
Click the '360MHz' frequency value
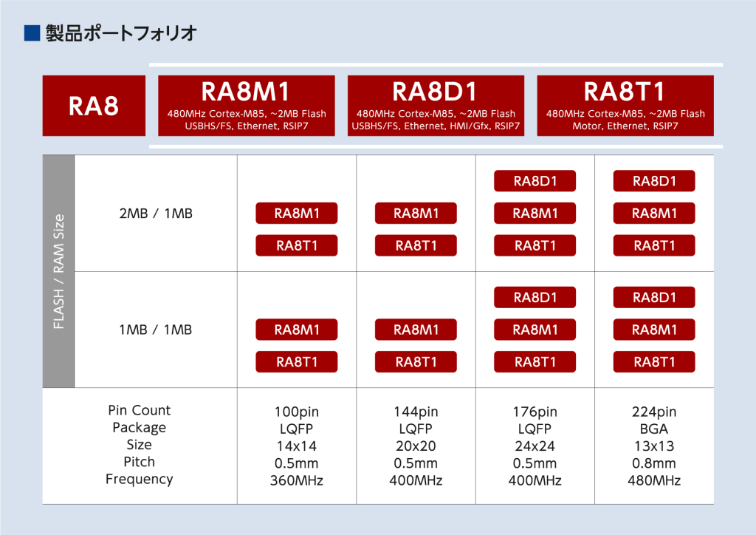297,480
